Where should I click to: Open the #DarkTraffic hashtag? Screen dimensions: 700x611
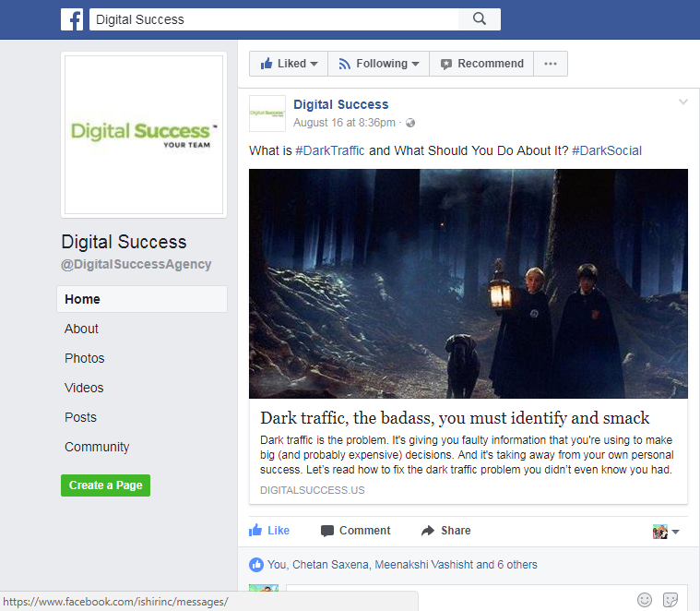tap(330, 151)
